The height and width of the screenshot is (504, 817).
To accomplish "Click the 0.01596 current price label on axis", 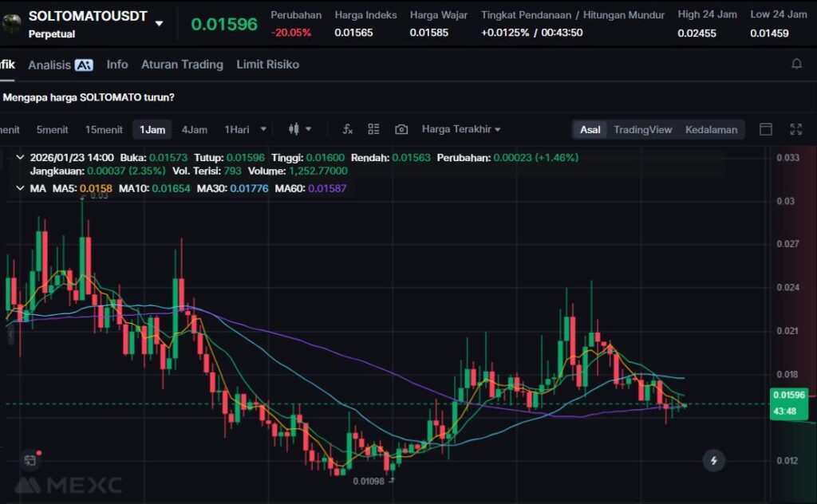I will tap(788, 395).
